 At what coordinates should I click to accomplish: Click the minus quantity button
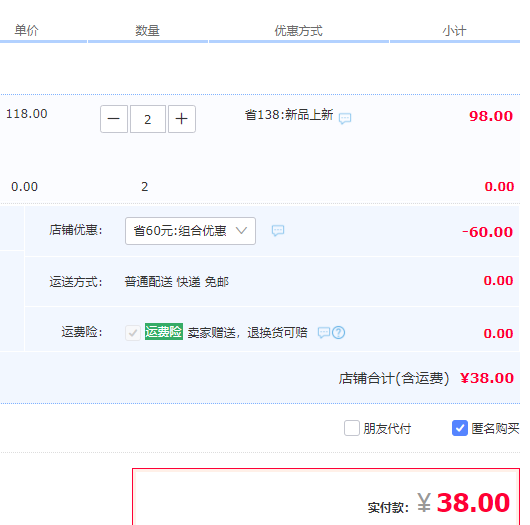pyautogui.click(x=114, y=119)
